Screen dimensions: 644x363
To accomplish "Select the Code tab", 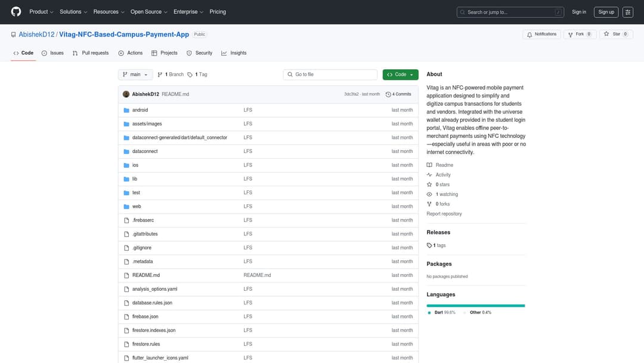I will pyautogui.click(x=23, y=53).
